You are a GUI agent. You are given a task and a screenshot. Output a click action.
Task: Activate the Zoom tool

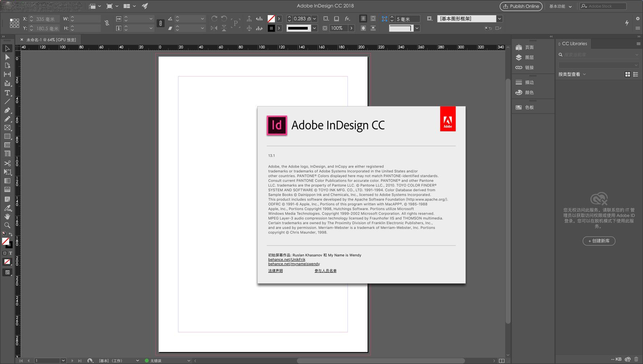tap(7, 225)
